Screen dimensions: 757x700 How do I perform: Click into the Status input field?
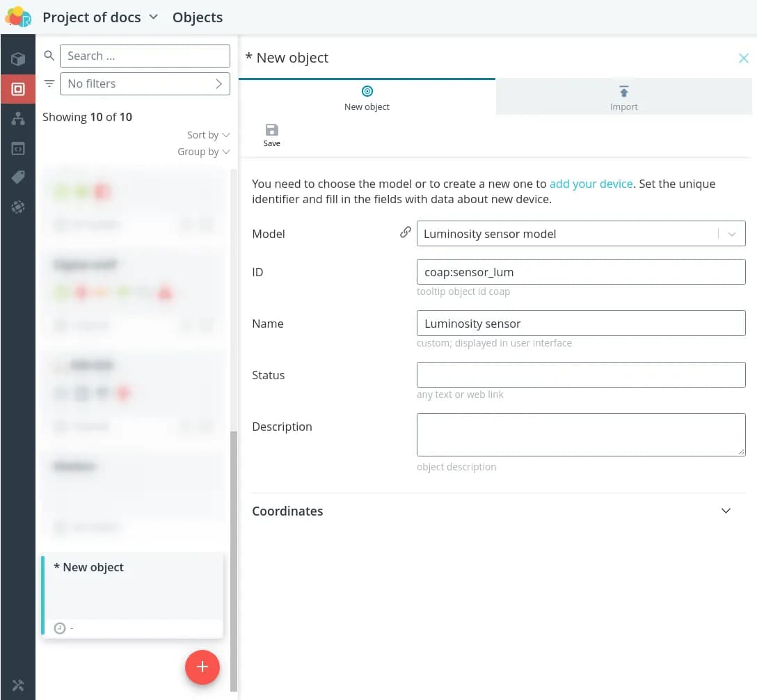coord(580,375)
